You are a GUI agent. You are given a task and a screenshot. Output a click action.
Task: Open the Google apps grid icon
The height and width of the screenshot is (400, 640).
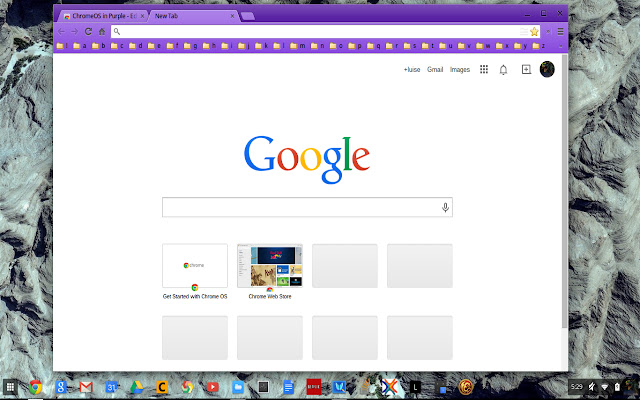(484, 69)
